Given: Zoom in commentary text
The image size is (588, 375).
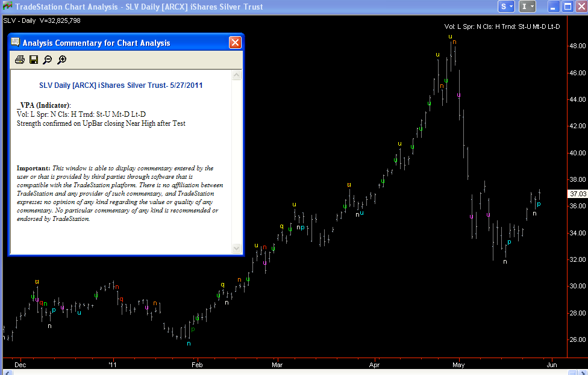Looking at the screenshot, I should coord(62,60).
